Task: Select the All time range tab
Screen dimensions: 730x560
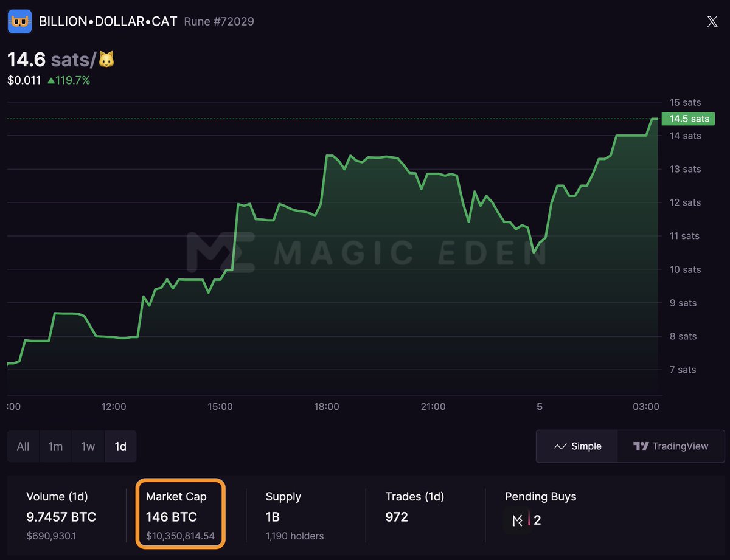Action: [x=23, y=446]
